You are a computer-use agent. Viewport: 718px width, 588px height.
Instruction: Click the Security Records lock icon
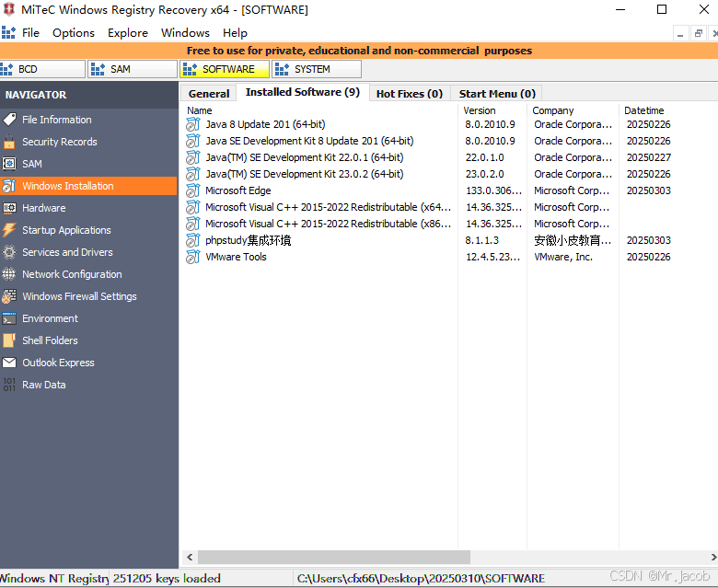(x=9, y=142)
